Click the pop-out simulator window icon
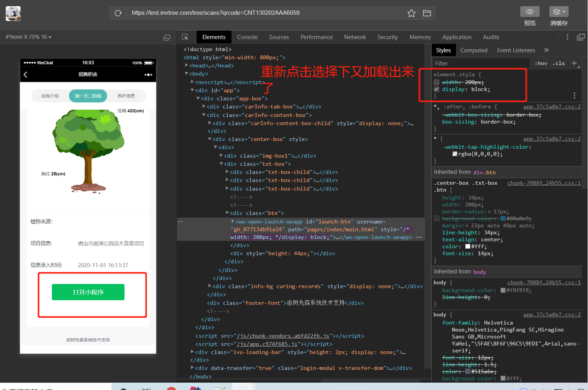588x390 pixels. [x=167, y=38]
